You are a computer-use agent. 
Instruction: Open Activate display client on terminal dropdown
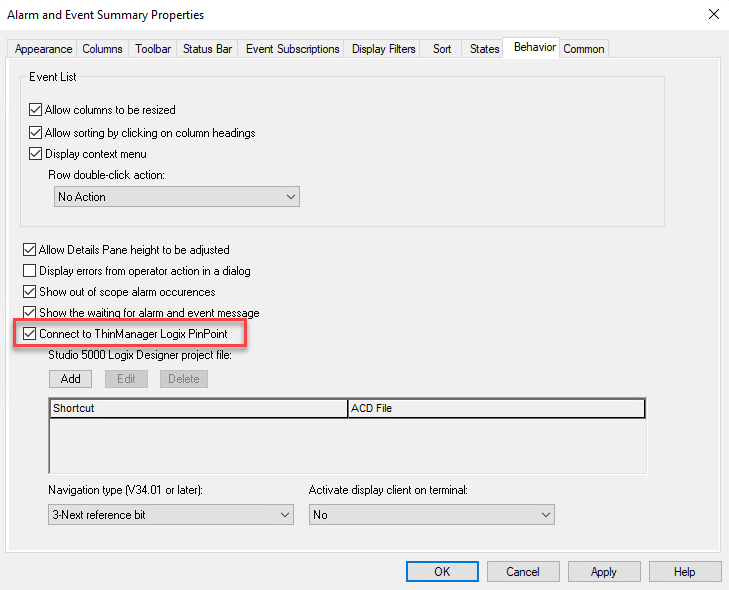pyautogui.click(x=431, y=515)
